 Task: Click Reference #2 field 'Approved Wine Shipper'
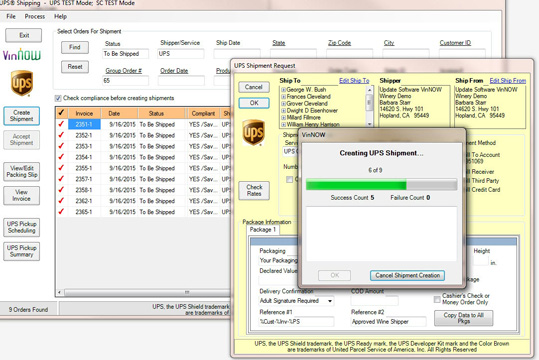388,322
